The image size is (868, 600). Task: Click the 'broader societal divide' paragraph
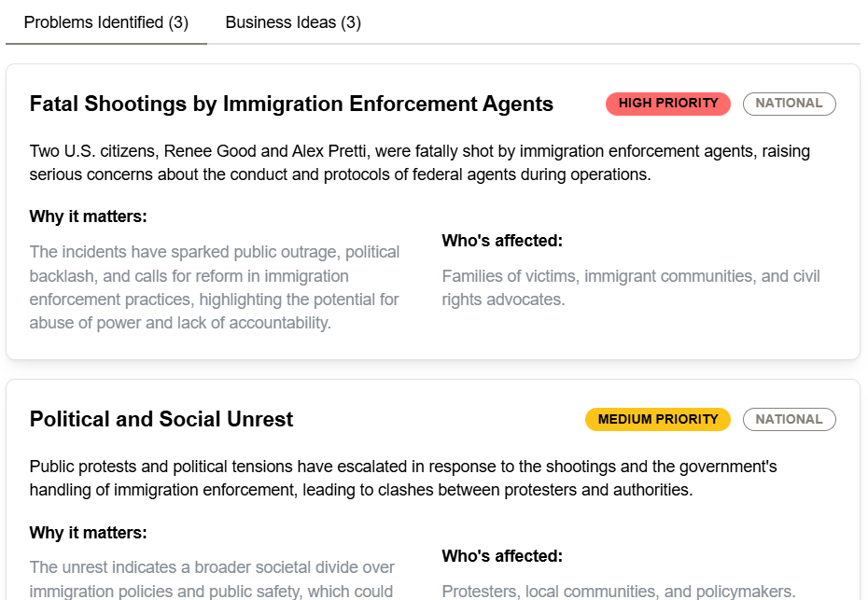coord(212,579)
